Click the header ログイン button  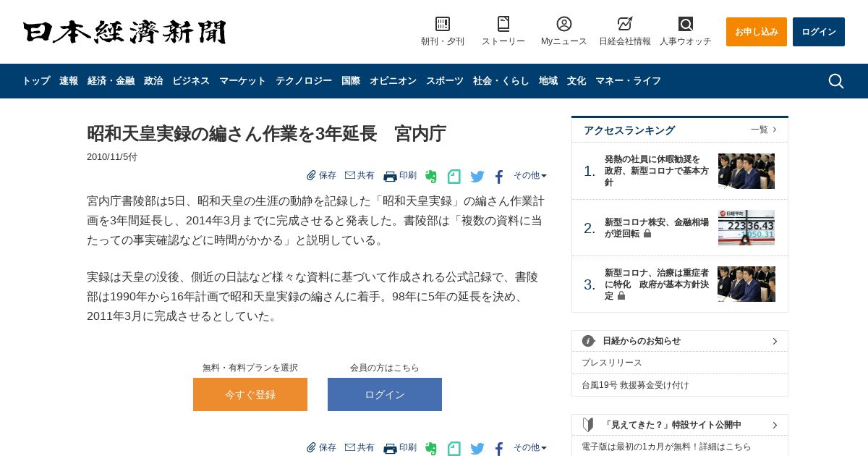(x=819, y=32)
